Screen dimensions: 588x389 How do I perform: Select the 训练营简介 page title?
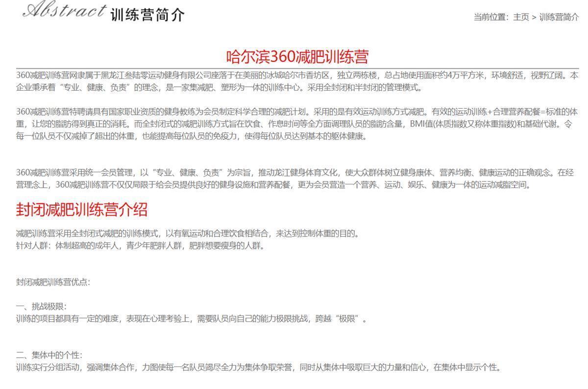pyautogui.click(x=148, y=15)
